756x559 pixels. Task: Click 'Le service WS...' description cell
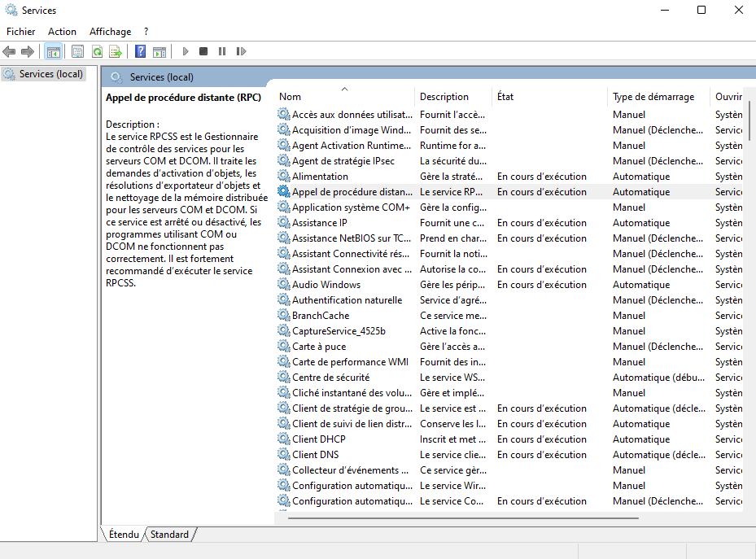click(x=452, y=378)
